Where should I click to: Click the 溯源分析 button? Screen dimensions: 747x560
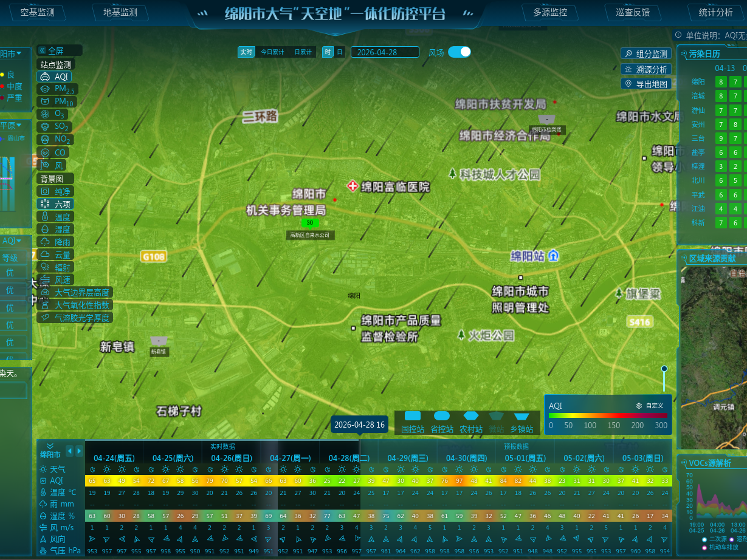pos(646,69)
